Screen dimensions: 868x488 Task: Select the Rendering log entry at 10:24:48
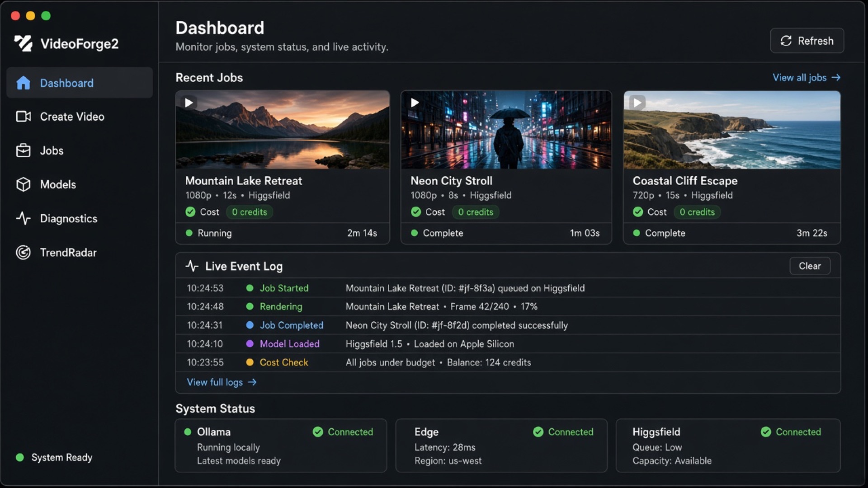pyautogui.click(x=508, y=306)
